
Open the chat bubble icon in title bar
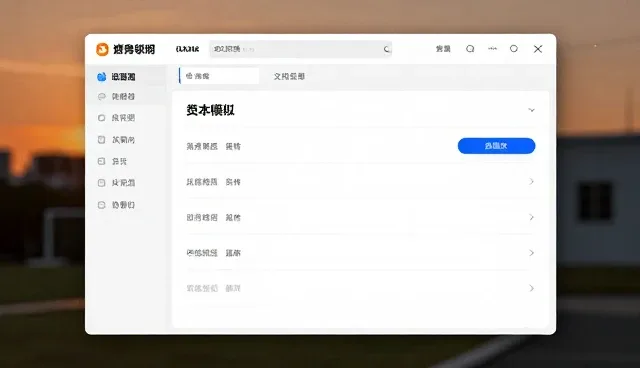[470, 49]
